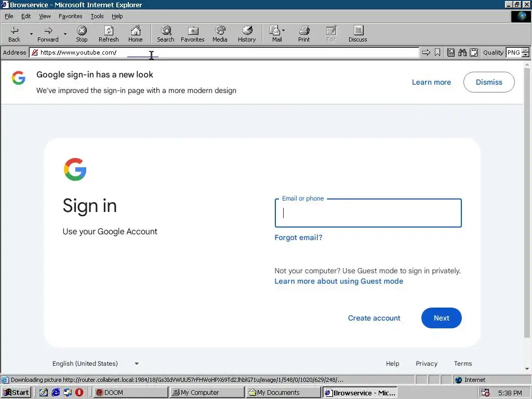Screen dimensions: 532x399
Task: Show browsing History icon
Action: pyautogui.click(x=247, y=34)
